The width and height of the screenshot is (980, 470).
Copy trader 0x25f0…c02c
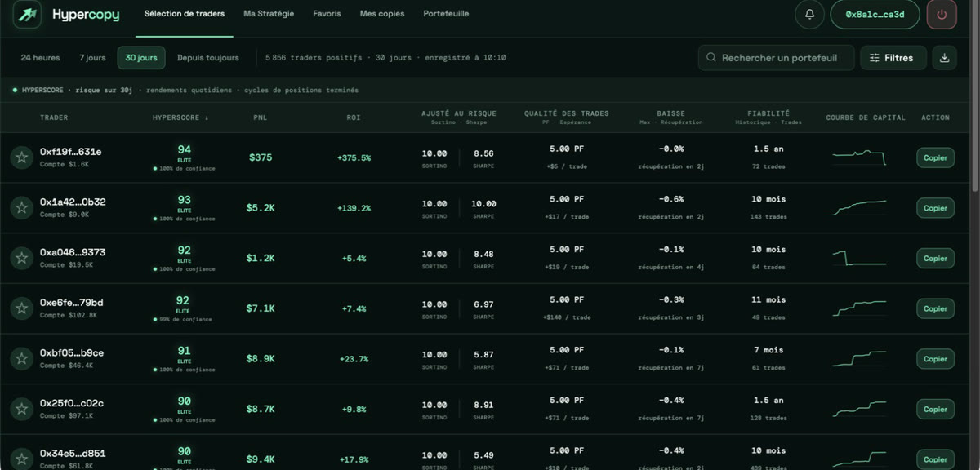pyautogui.click(x=935, y=409)
